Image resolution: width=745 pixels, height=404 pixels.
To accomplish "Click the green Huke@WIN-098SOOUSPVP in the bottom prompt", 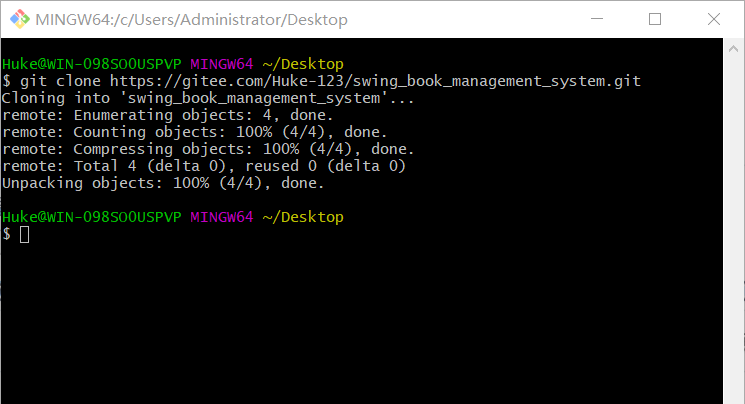I will (x=91, y=217).
